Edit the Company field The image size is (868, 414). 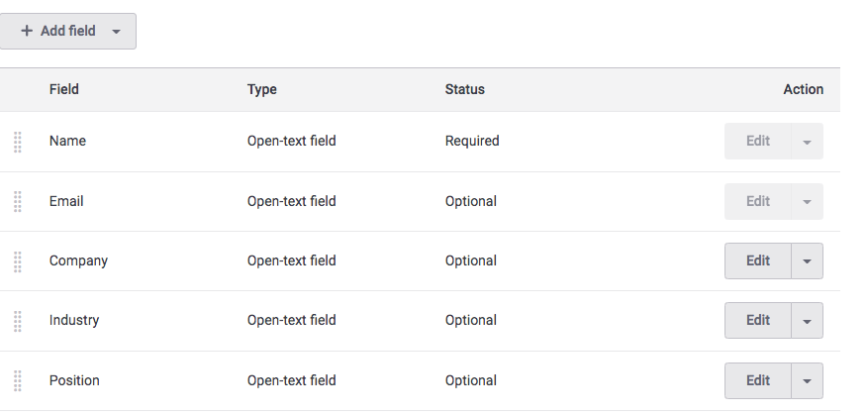[x=758, y=261]
